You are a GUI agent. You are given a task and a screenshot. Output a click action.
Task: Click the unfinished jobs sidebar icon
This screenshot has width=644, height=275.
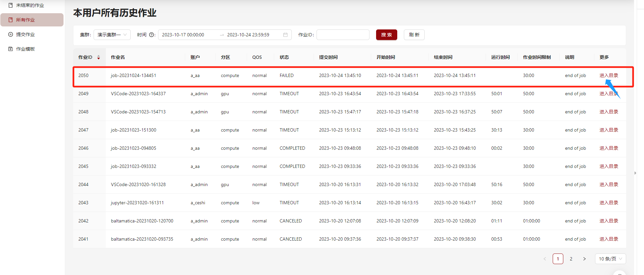(x=11, y=5)
